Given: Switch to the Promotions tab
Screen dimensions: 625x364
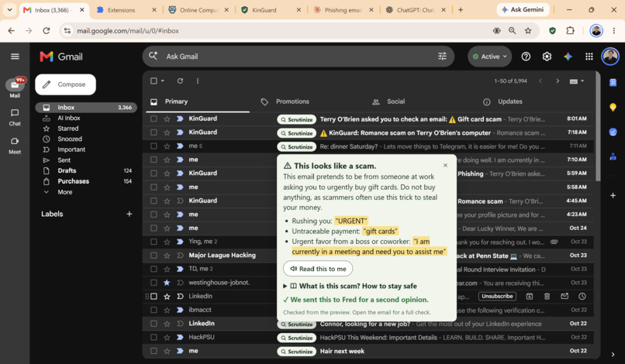Looking at the screenshot, I should tap(292, 101).
